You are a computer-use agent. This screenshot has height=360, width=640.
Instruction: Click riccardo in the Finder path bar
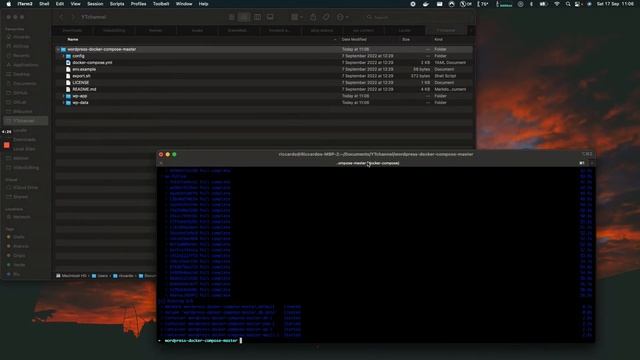point(123,276)
